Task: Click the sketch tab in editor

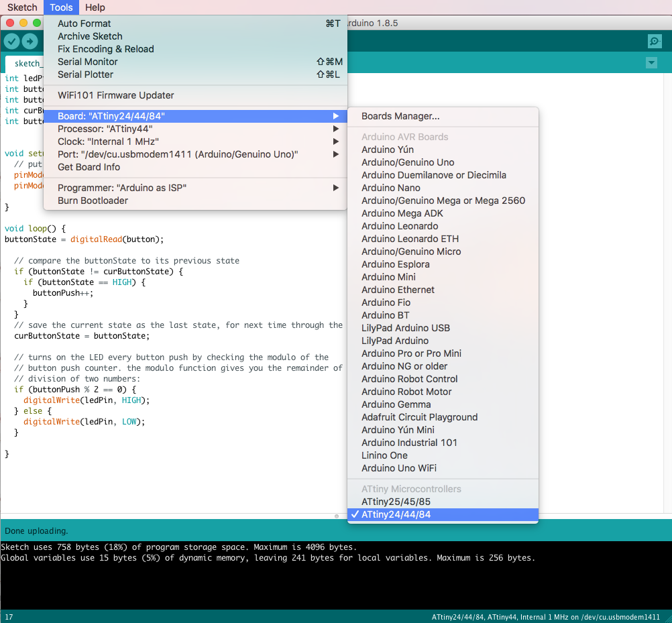Action: pos(25,64)
